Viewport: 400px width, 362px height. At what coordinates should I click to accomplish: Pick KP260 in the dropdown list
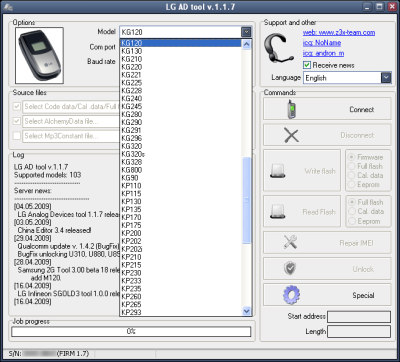tap(180, 296)
